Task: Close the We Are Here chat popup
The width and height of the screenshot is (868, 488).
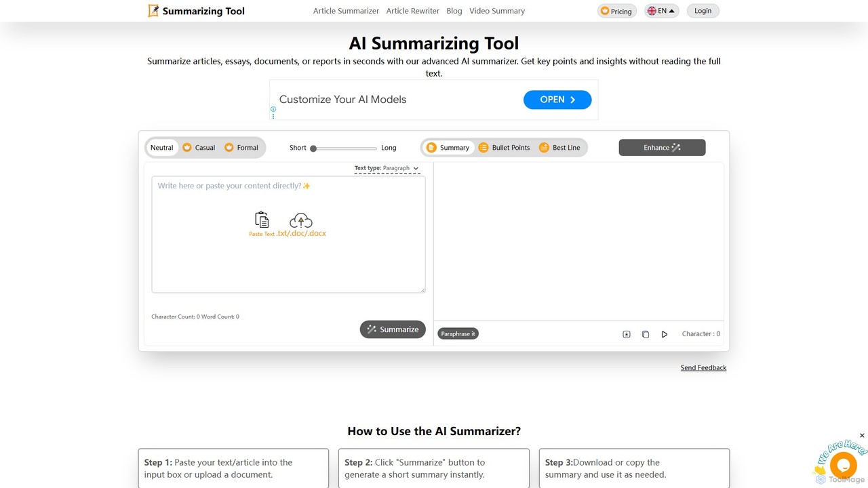Action: coord(862,436)
